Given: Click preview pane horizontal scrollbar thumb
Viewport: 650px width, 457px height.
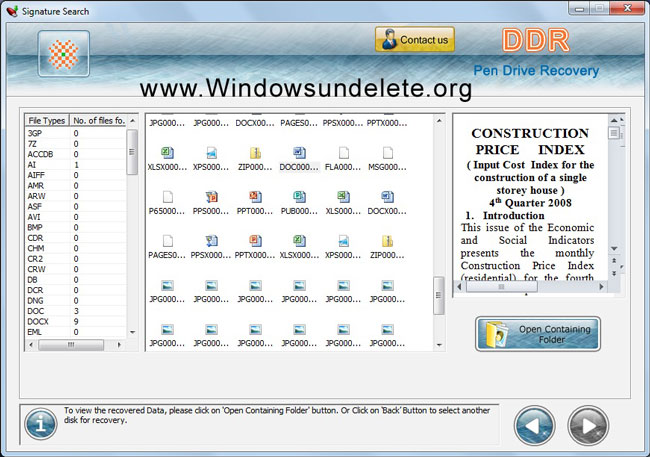Looking at the screenshot, I should point(502,287).
